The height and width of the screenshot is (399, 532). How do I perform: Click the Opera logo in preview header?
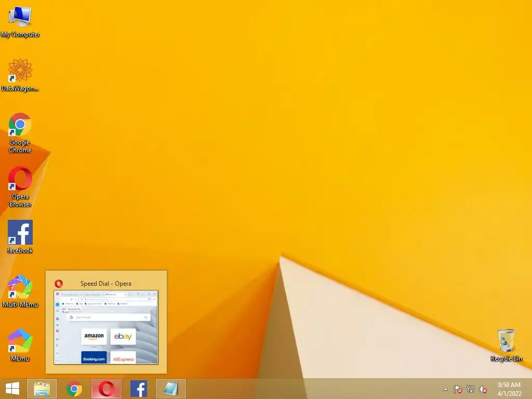point(59,284)
